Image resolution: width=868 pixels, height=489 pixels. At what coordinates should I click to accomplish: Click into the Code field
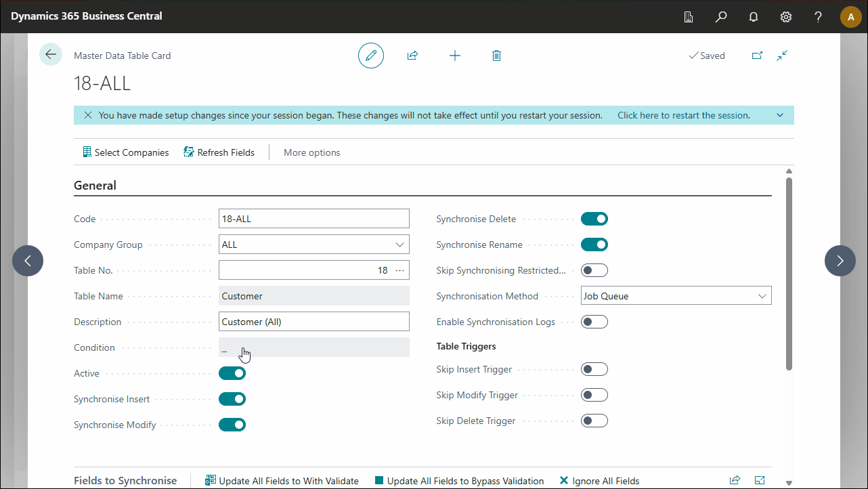pyautogui.click(x=314, y=219)
